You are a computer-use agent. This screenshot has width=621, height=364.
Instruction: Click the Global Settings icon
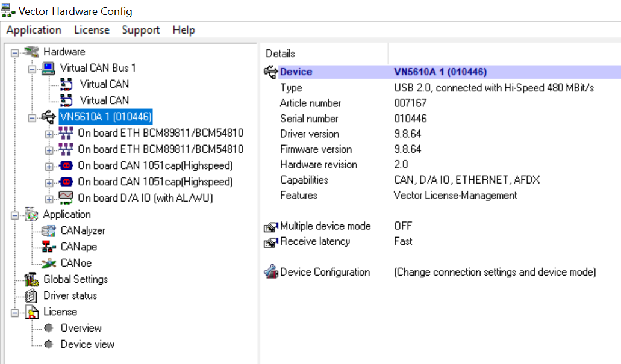31,279
